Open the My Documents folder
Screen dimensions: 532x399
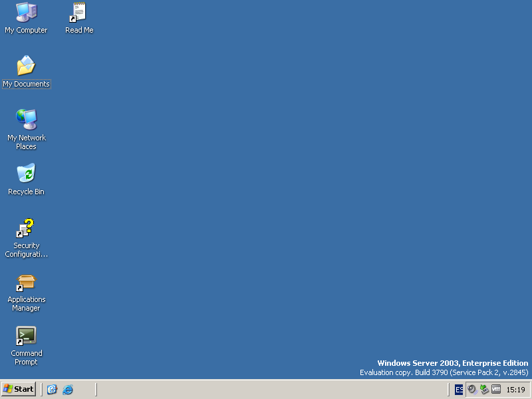tap(27, 68)
